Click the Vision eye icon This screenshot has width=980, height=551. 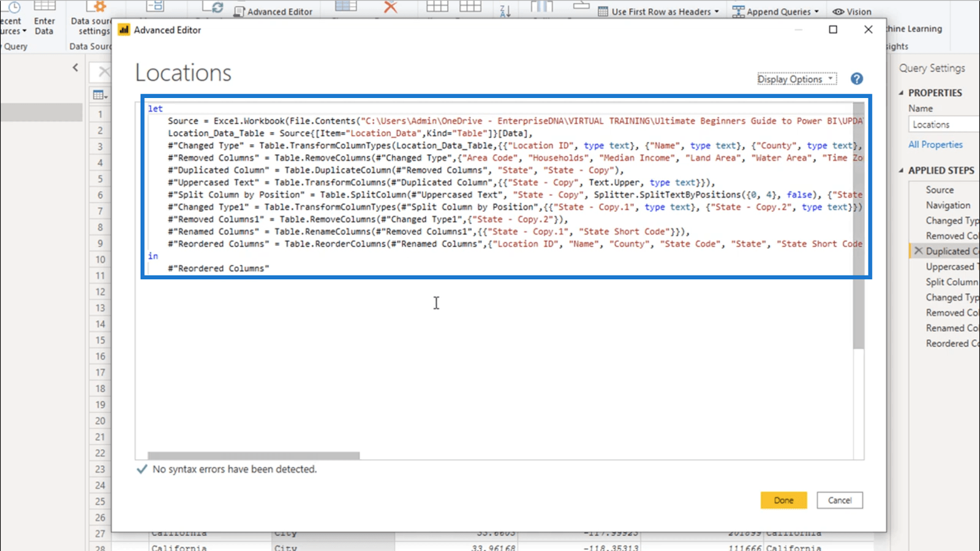[838, 12]
